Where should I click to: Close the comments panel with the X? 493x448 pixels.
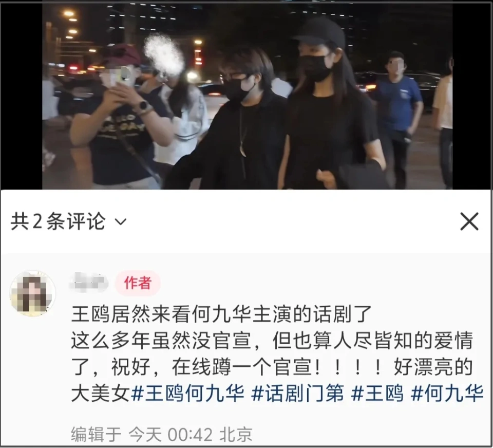coord(469,221)
